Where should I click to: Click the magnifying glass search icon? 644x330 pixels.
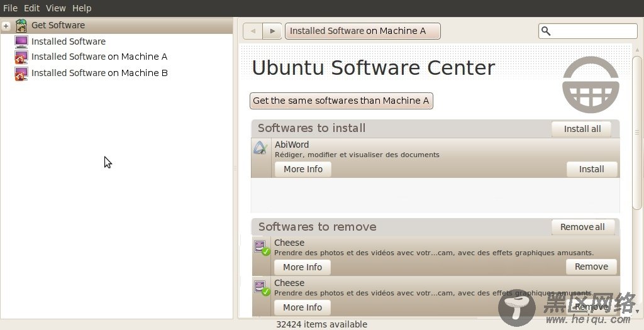coord(546,31)
